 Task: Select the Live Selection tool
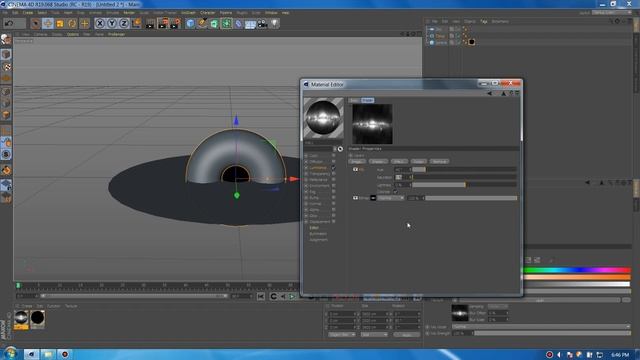[x=36, y=24]
